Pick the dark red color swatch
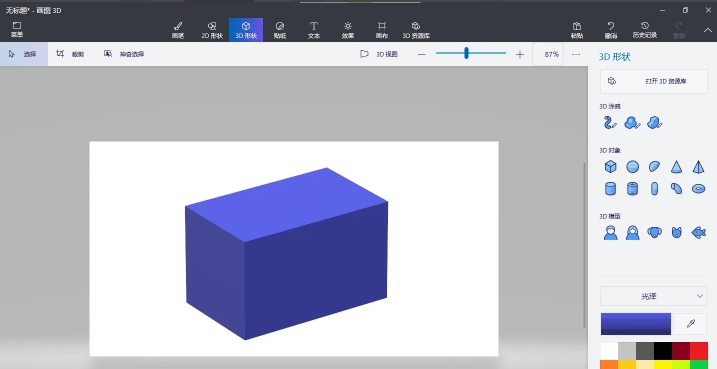The image size is (717, 369). (x=680, y=351)
